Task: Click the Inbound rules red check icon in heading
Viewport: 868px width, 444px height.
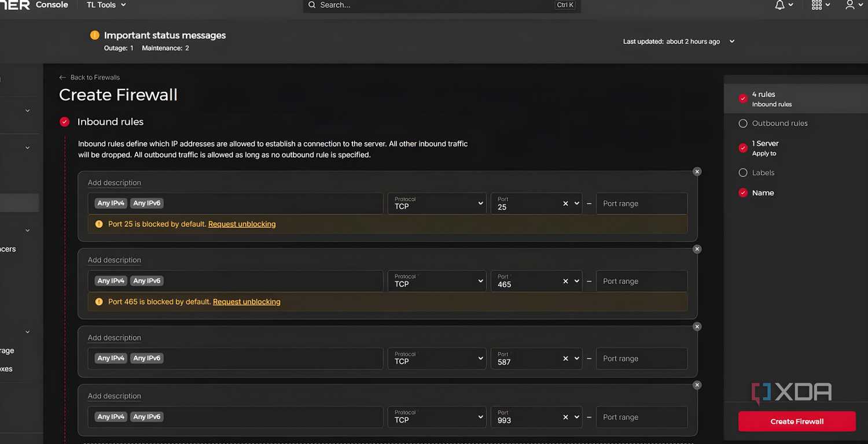Action: pos(65,122)
